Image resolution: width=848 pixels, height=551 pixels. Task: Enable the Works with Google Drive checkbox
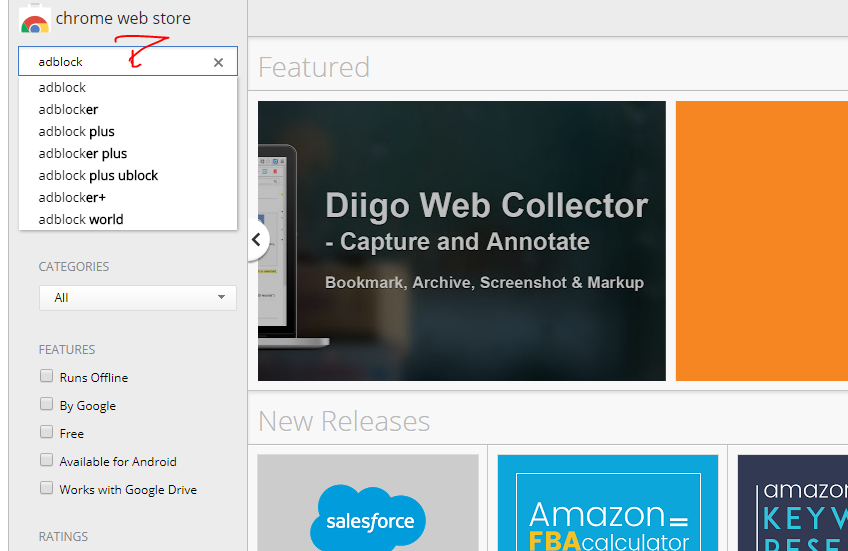tap(47, 488)
